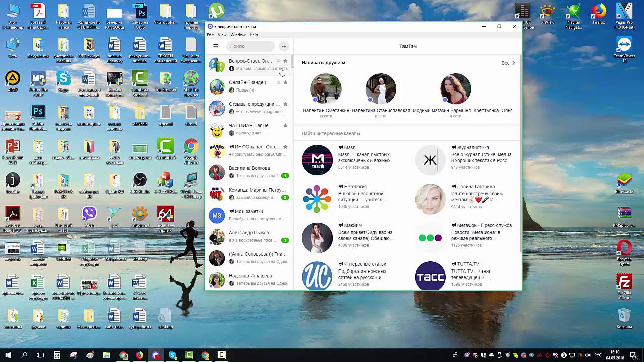Select Валентина Станиславская's avatar
The height and width of the screenshot is (362, 644).
tap(381, 89)
